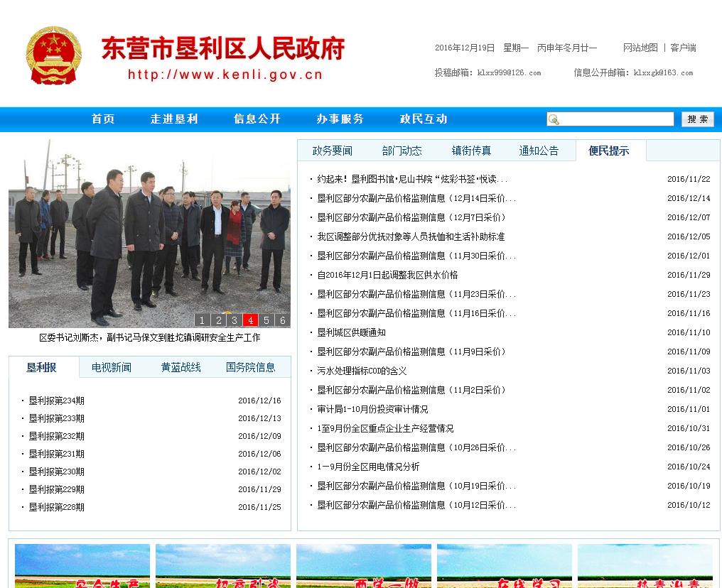Switch to the 黄蓝战线 tab
The height and width of the screenshot is (588, 722).
(x=181, y=368)
